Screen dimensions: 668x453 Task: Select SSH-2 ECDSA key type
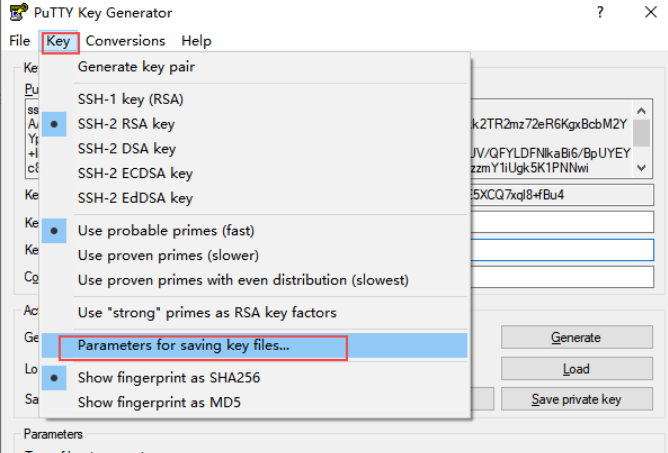[x=134, y=174]
